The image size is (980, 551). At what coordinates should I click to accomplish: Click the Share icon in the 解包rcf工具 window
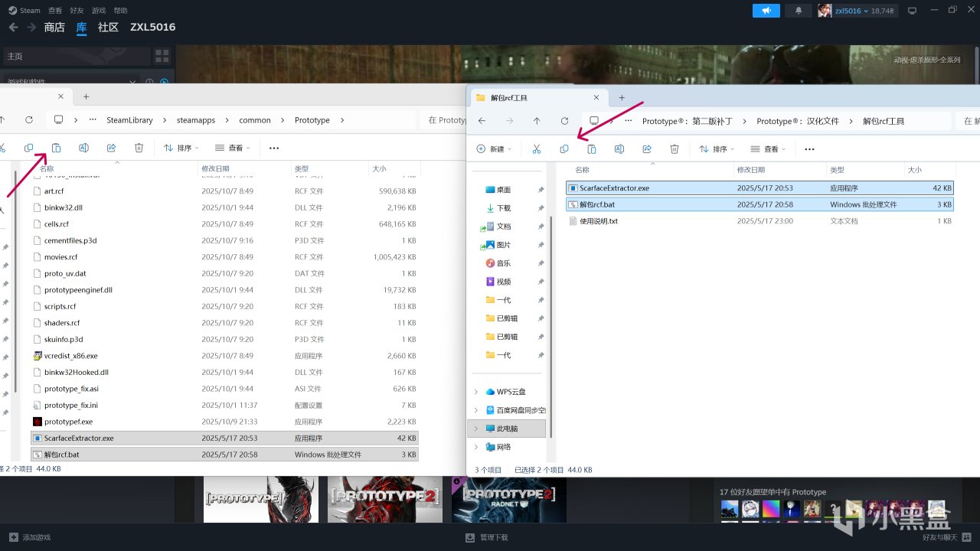click(x=647, y=148)
